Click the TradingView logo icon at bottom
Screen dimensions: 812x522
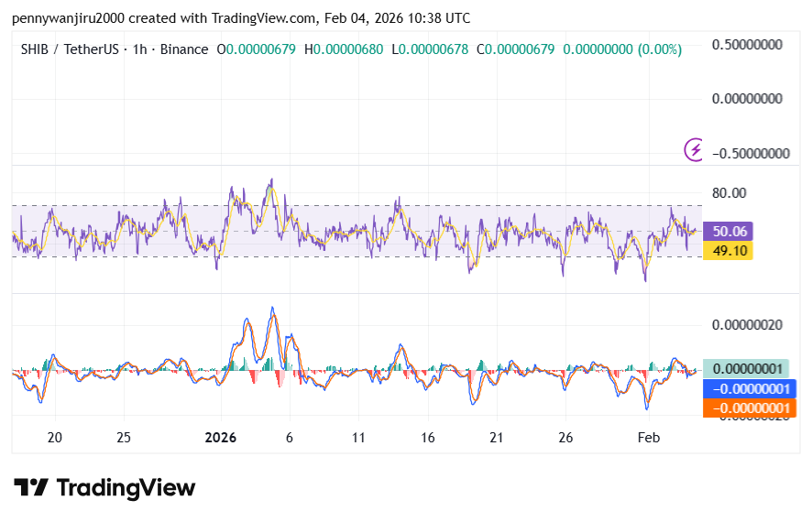coord(30,488)
